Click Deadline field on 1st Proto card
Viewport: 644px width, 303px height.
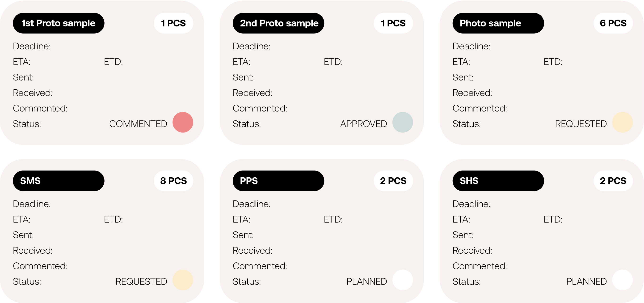(x=32, y=46)
